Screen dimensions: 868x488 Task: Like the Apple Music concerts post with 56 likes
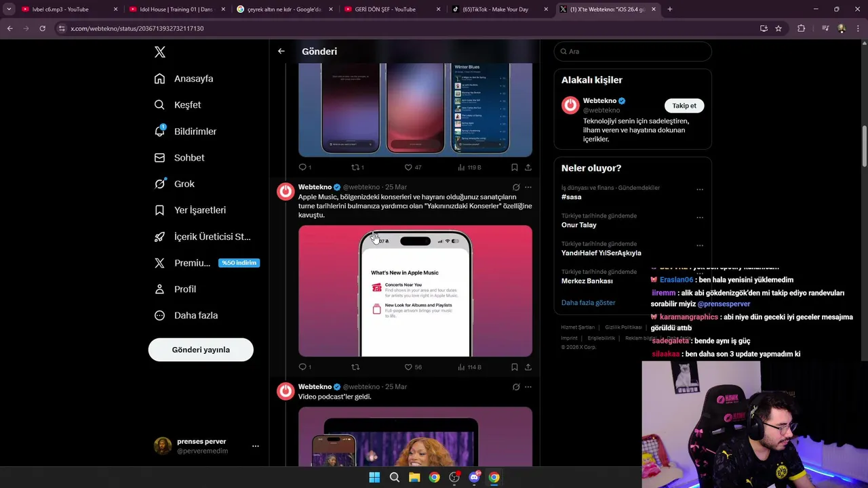point(412,367)
